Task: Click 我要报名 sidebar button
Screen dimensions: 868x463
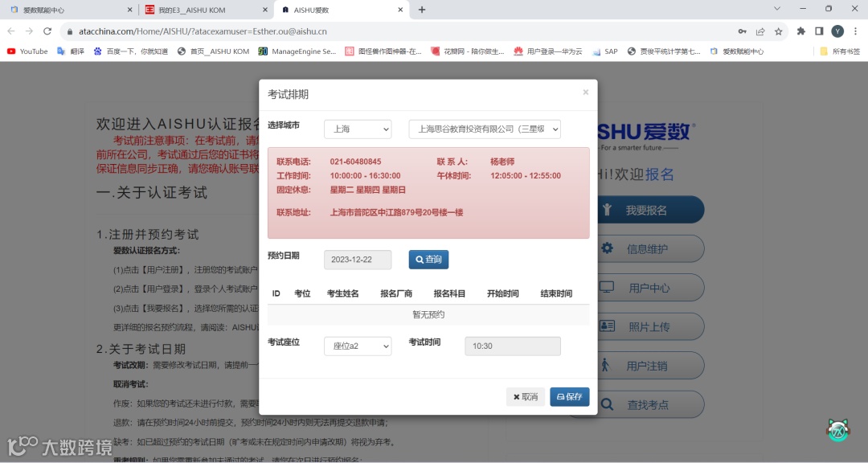Action: (x=646, y=211)
